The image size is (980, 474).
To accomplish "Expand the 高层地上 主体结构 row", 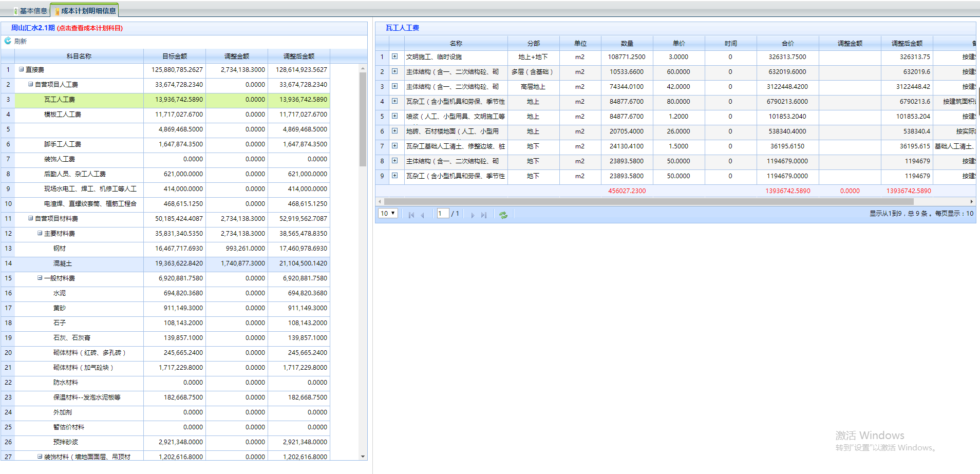I will [x=394, y=86].
